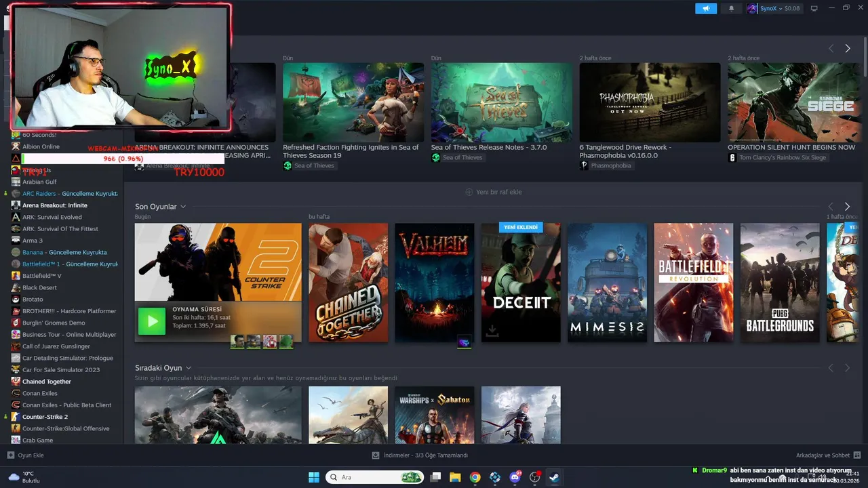Open Arkadaşlar ve Sohbet
The image size is (868, 488).
828,455
